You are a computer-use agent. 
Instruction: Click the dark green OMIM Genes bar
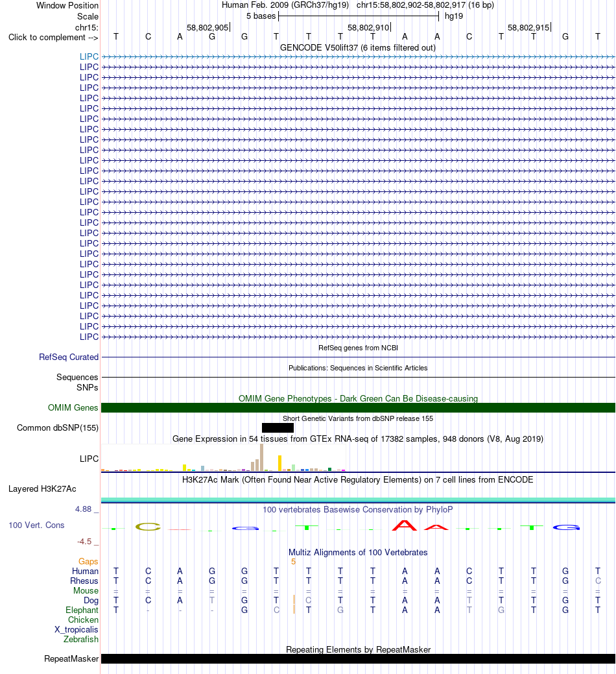[358, 407]
